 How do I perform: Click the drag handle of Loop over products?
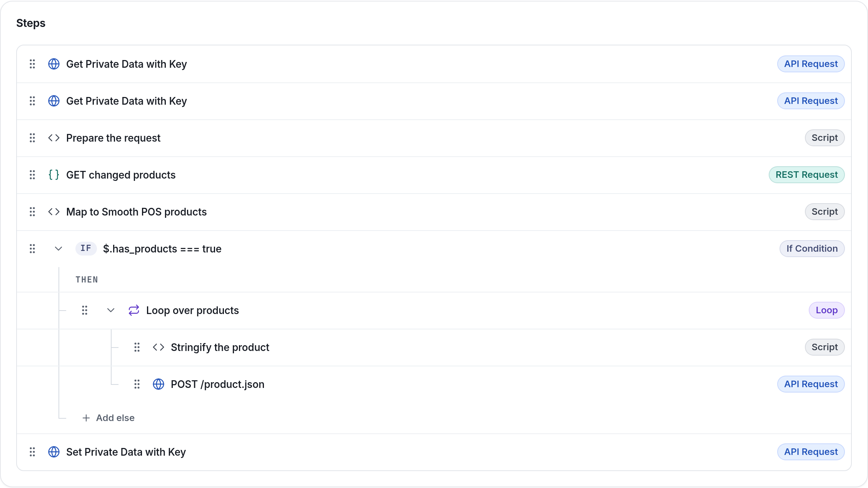pos(85,310)
